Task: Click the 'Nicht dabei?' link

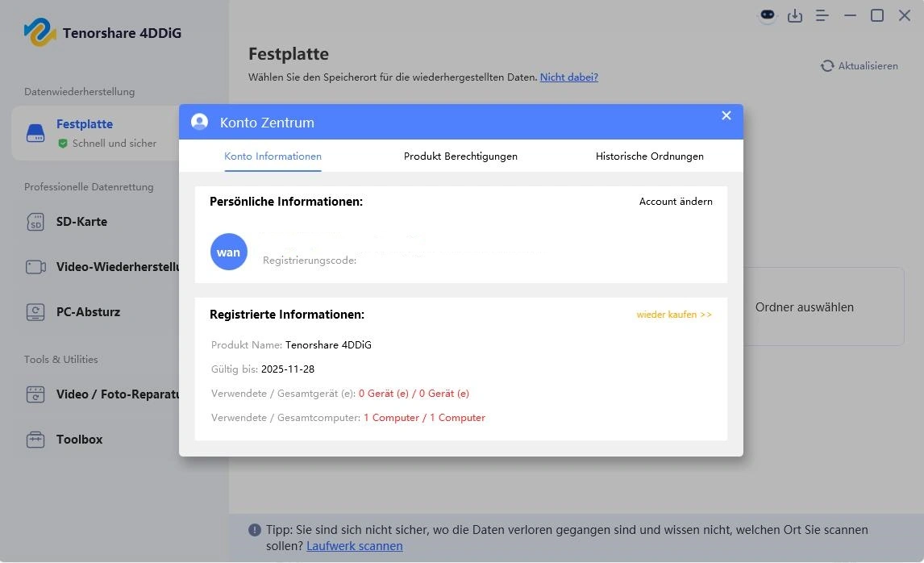Action: (568, 77)
